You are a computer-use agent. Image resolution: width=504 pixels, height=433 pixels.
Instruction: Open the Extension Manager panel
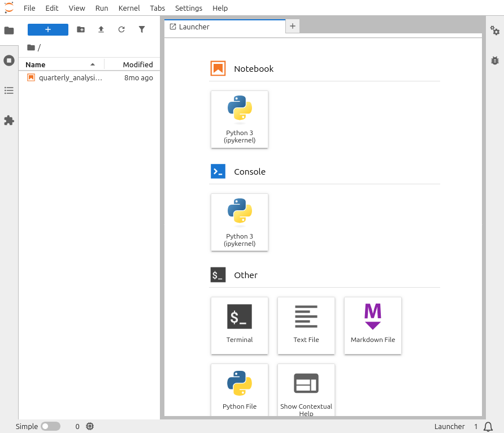[9, 120]
